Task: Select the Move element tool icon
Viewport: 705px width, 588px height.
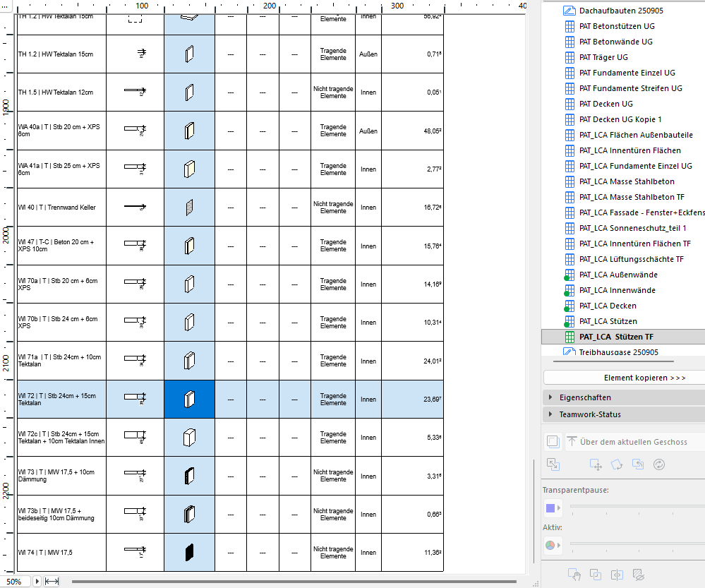Action: click(x=596, y=466)
